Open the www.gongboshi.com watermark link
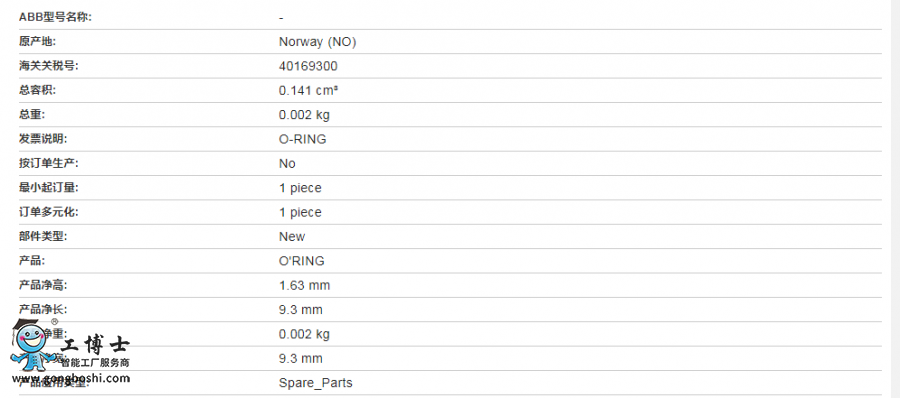900x398 pixels. pos(71,378)
